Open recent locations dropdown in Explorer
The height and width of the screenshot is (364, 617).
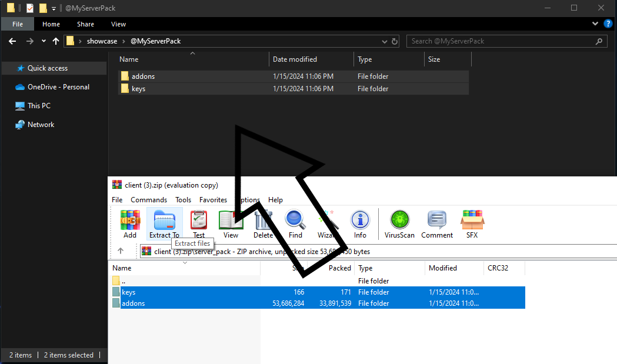click(44, 41)
